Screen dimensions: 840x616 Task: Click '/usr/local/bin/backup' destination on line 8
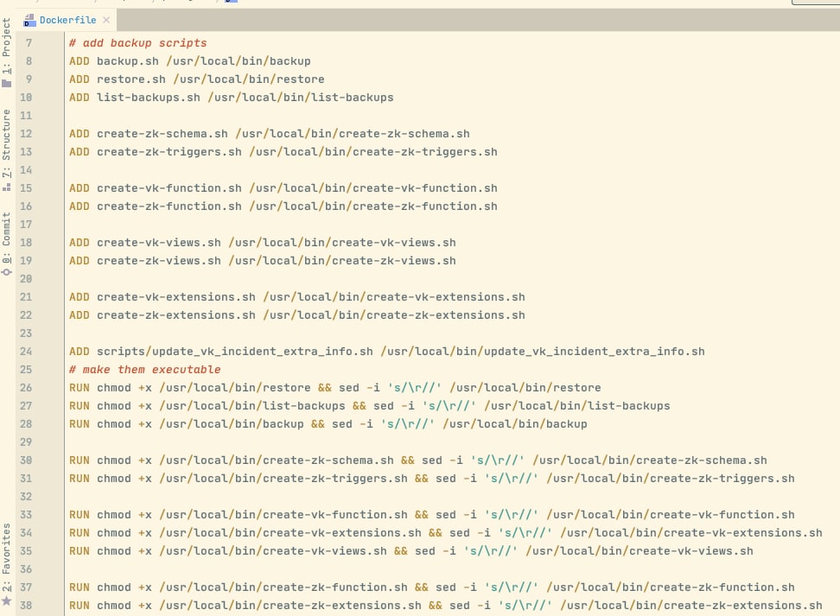[x=239, y=61]
